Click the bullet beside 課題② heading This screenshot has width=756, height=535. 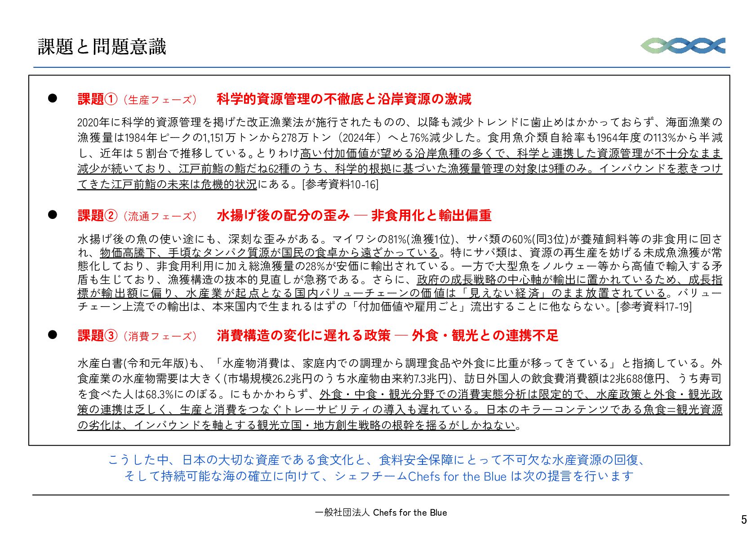[x=53, y=215]
